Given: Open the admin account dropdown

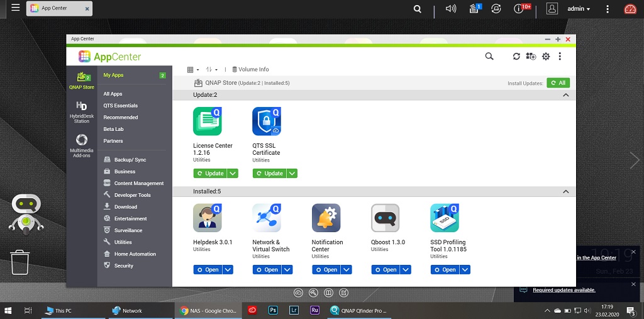Looking at the screenshot, I should (579, 9).
